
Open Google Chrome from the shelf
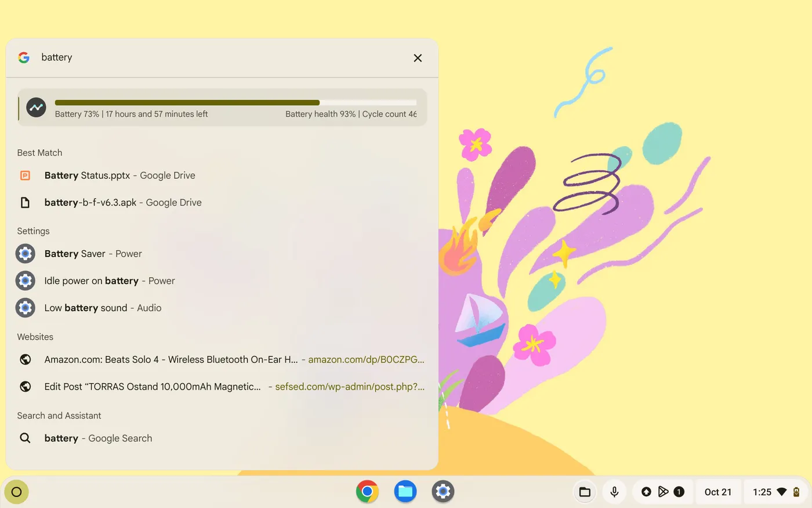[x=367, y=492]
